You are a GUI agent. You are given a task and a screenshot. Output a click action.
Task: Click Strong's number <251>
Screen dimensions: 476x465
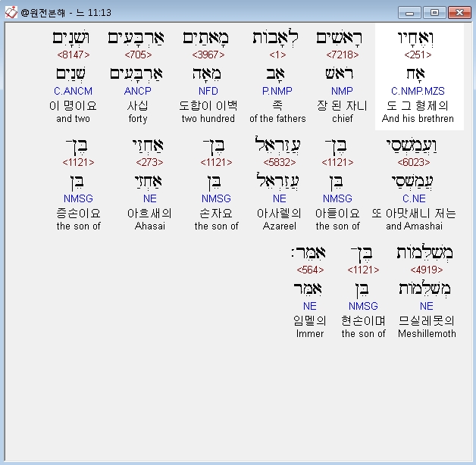(x=418, y=55)
